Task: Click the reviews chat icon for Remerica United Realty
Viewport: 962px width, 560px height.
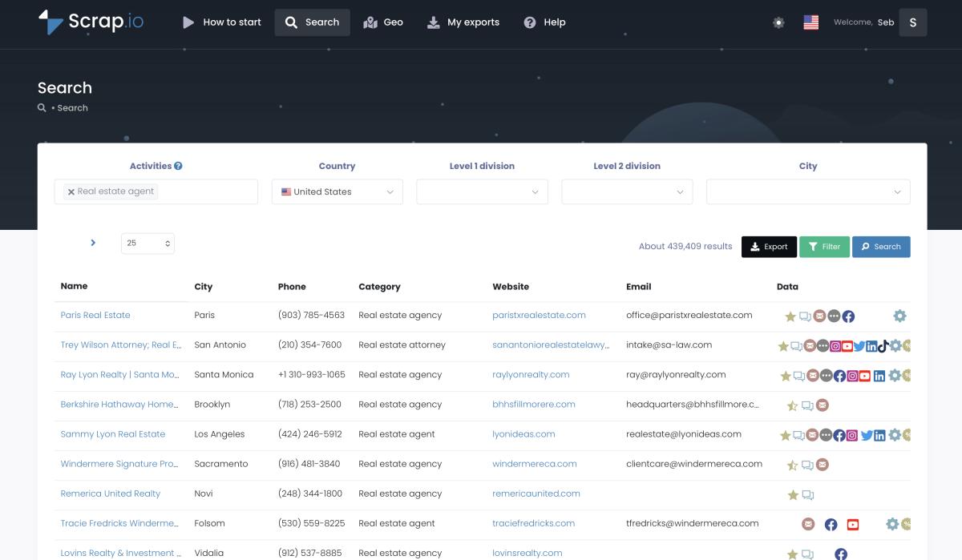Action: pos(808,495)
